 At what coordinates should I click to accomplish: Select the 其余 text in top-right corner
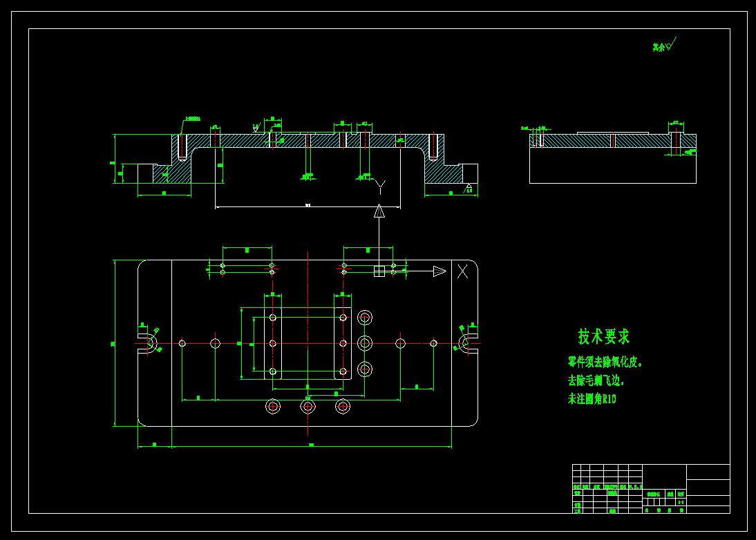pos(659,47)
